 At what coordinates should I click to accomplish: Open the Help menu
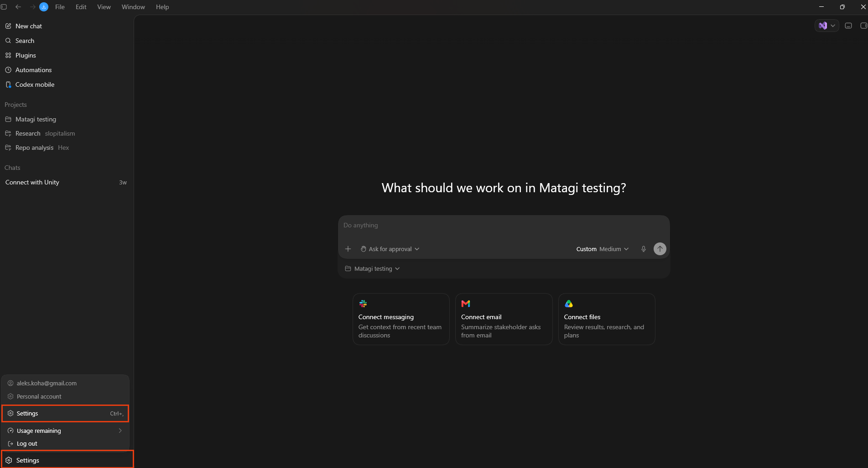162,7
